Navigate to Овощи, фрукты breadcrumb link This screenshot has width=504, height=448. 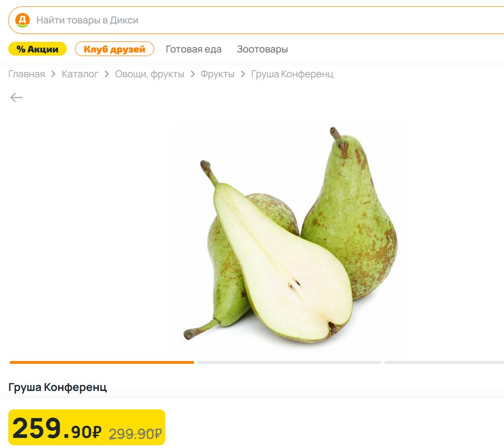tap(150, 74)
